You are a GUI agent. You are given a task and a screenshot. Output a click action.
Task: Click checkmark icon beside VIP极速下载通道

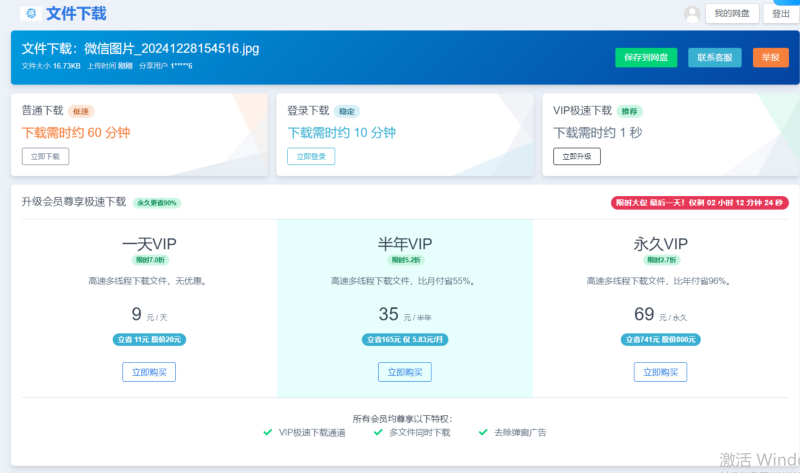coord(267,432)
